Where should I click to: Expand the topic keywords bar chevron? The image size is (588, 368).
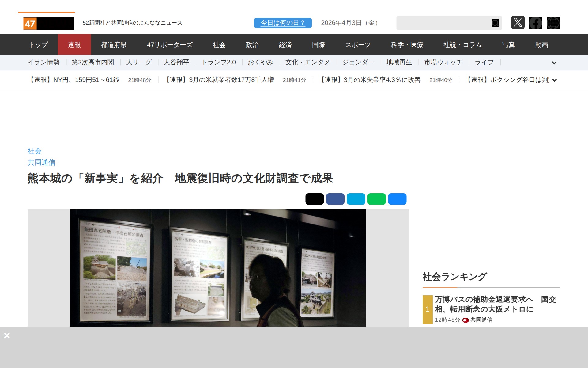coord(554,63)
